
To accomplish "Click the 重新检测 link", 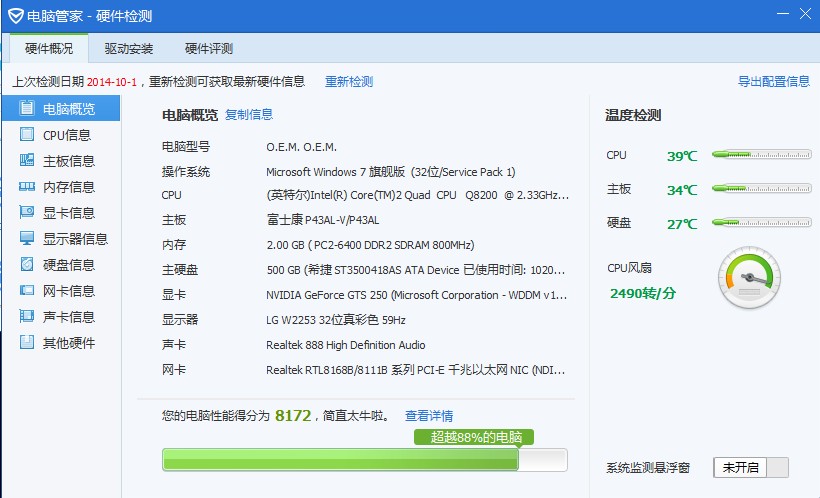I will 349,82.
